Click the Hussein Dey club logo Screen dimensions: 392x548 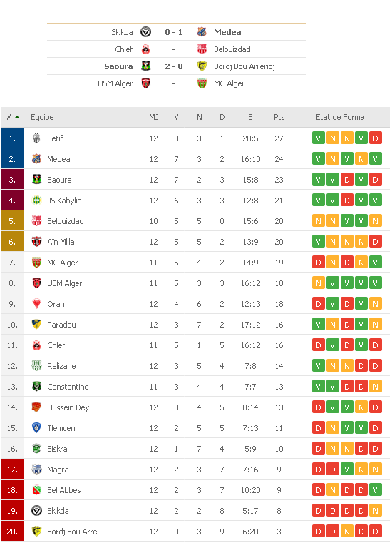[x=36, y=407]
